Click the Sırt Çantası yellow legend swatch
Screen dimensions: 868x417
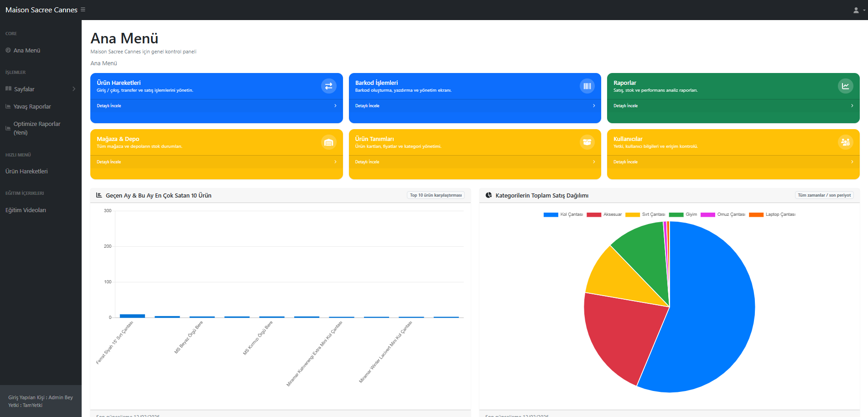click(633, 214)
